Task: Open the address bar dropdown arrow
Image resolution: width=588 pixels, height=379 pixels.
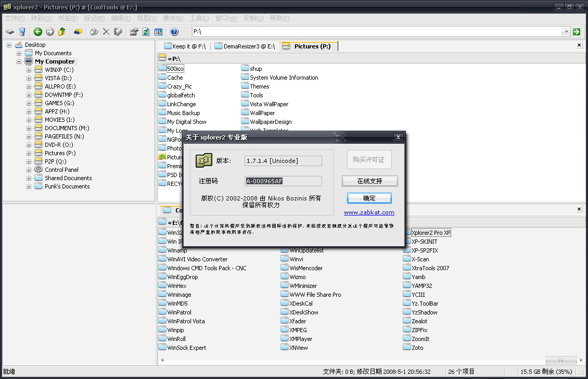Action: (x=566, y=32)
